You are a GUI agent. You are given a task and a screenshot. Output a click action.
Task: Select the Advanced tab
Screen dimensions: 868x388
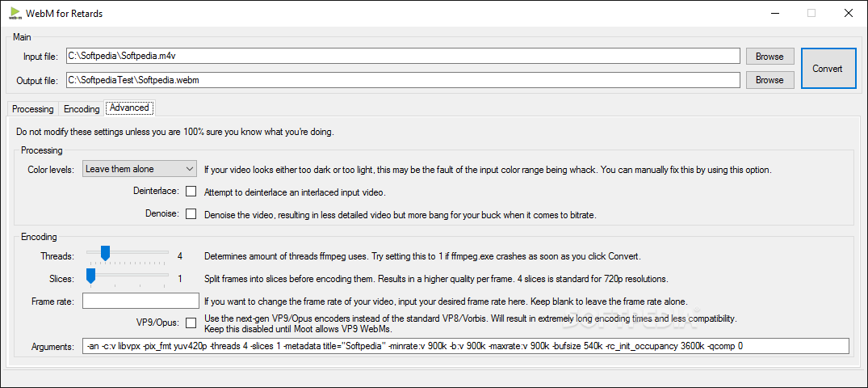tap(129, 108)
